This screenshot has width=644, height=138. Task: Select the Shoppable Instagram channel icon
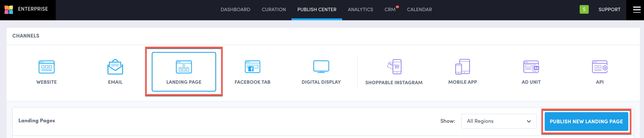click(x=394, y=67)
